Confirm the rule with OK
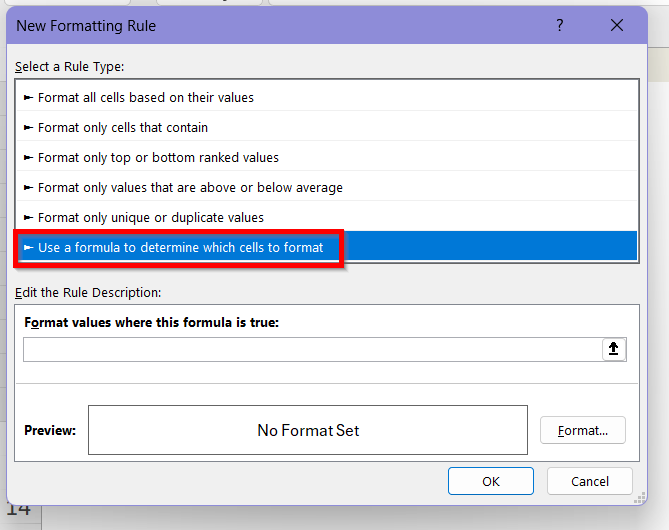Viewport: 669px width, 530px height. 491,481
